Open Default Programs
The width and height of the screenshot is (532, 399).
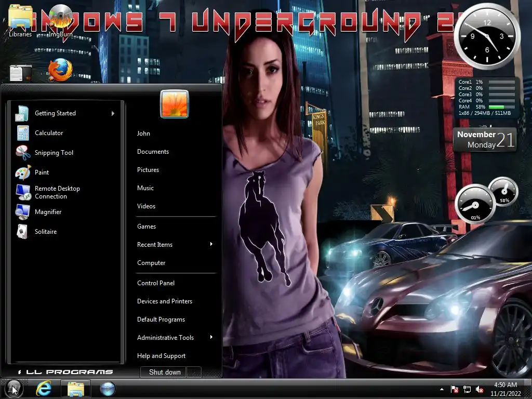[x=161, y=320]
